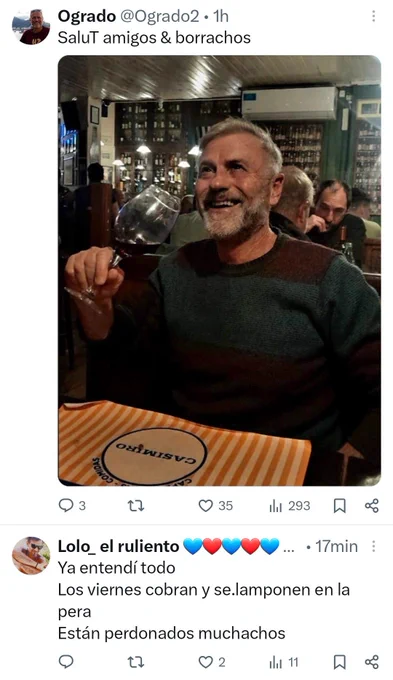The image size is (393, 680).
Task: Retweet Lolo_ el ruliento's reply
Action: tap(136, 662)
